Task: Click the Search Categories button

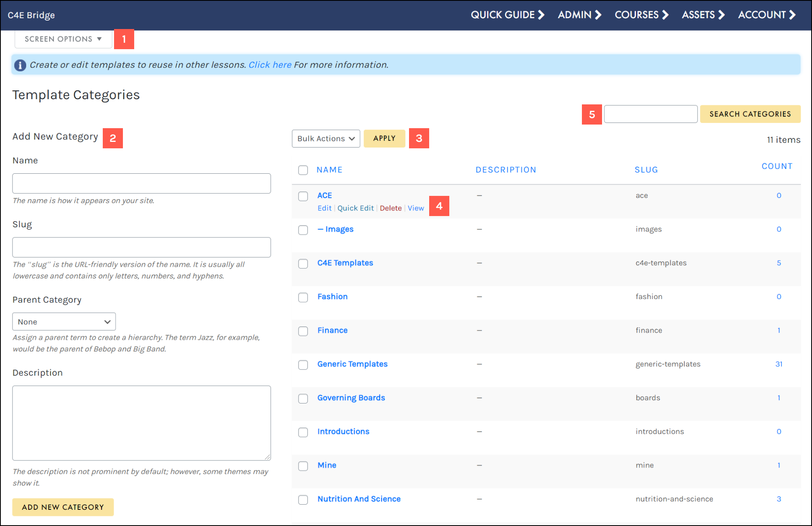Action: click(x=750, y=114)
